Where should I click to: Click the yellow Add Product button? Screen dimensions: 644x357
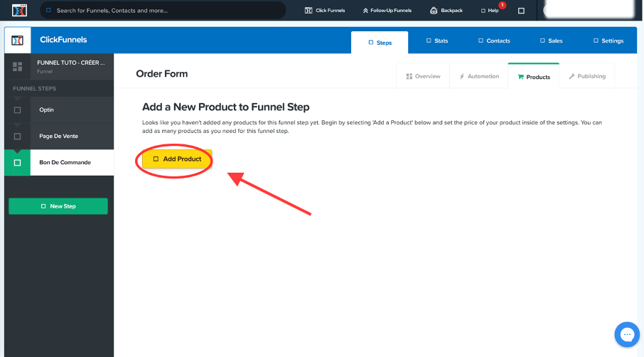[x=177, y=159]
